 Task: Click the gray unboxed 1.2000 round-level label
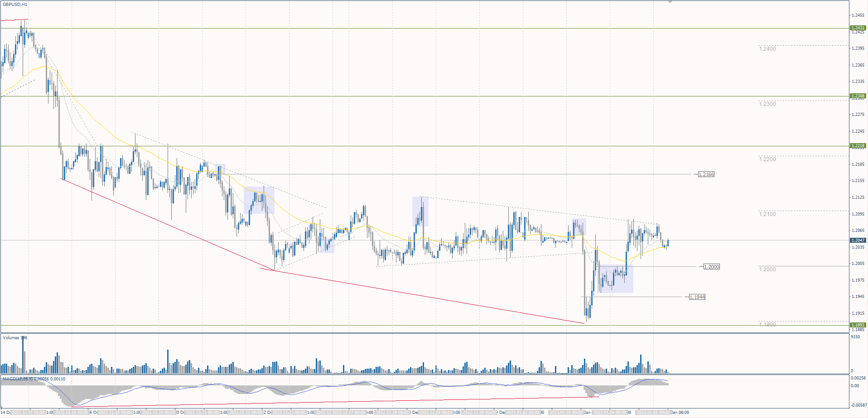pos(767,269)
